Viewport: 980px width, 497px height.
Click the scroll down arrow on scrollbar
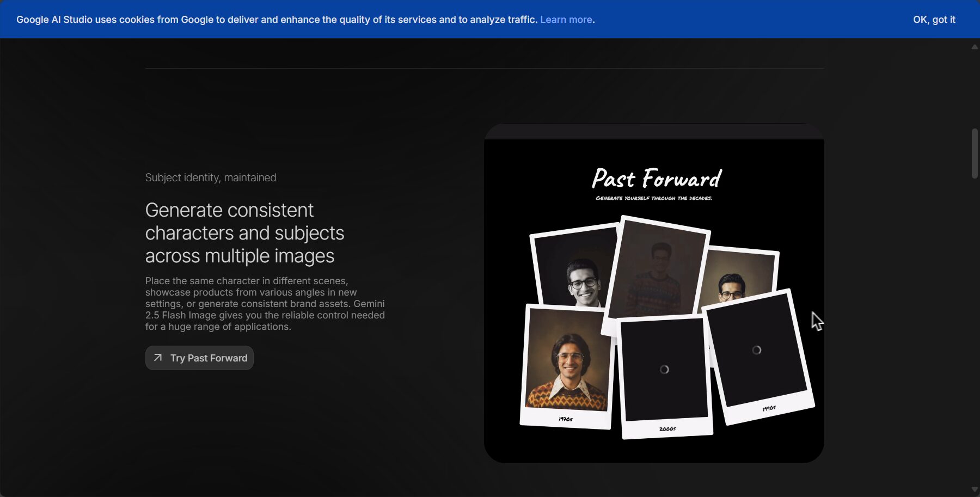(x=975, y=489)
